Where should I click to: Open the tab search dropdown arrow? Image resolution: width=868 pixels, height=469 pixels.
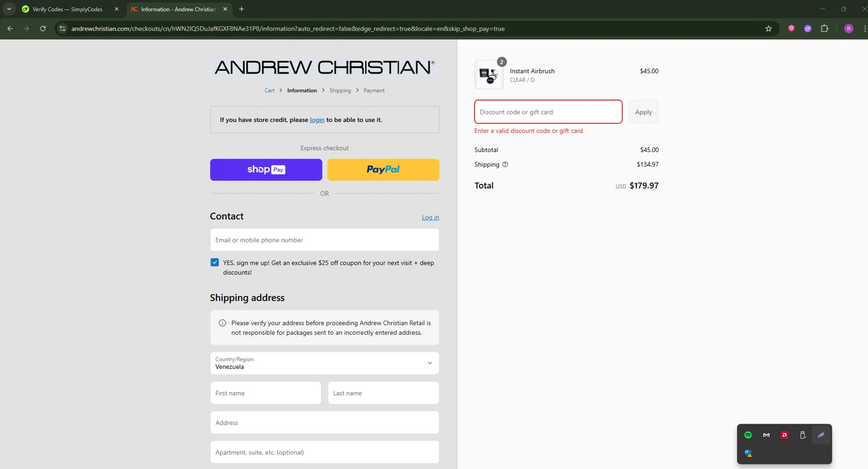[9, 9]
